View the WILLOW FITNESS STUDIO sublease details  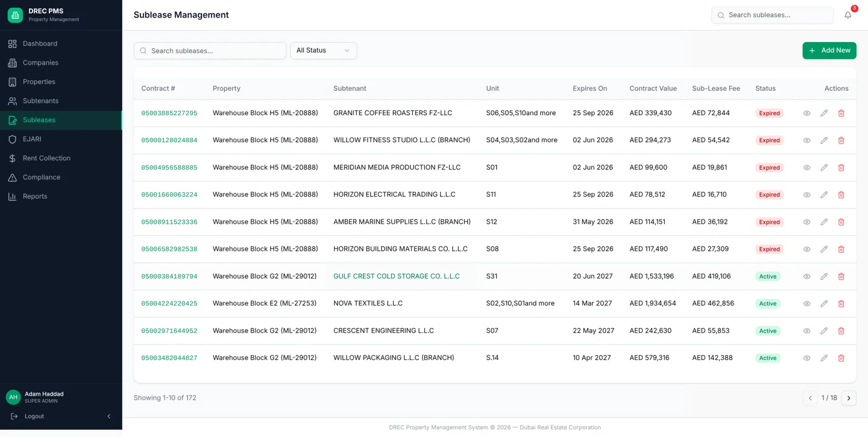tap(807, 140)
